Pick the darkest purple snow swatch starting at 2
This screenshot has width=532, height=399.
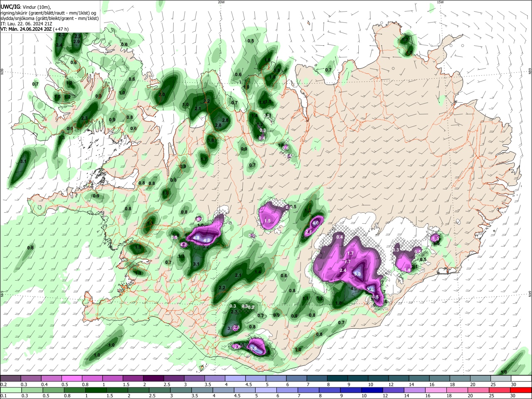[153, 378]
